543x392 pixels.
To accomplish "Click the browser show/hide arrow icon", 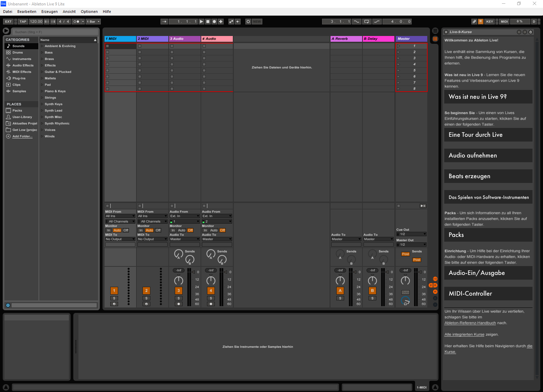I will pos(6,31).
